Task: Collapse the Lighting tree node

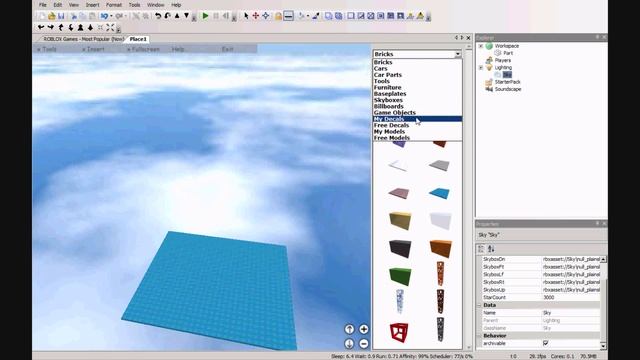Action: pos(481,68)
